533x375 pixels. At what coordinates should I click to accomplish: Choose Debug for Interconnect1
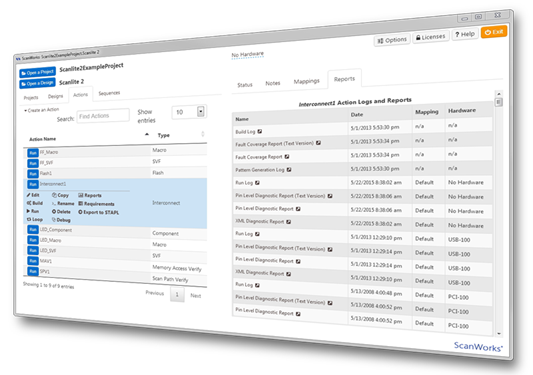click(x=61, y=220)
